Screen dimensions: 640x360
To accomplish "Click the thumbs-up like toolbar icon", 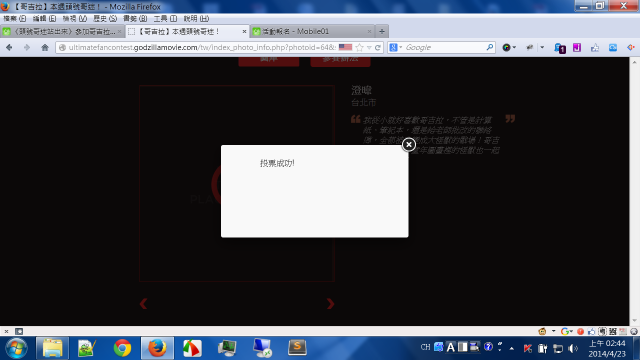I will tap(595, 47).
